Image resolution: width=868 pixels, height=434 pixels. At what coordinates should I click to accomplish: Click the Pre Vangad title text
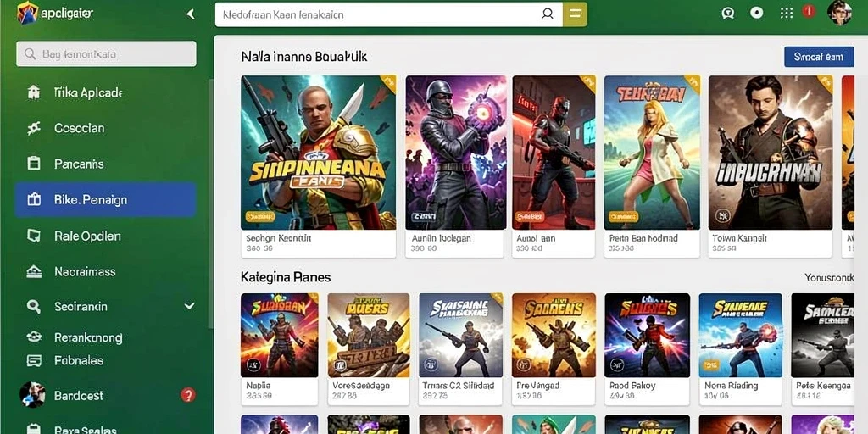pyautogui.click(x=538, y=386)
